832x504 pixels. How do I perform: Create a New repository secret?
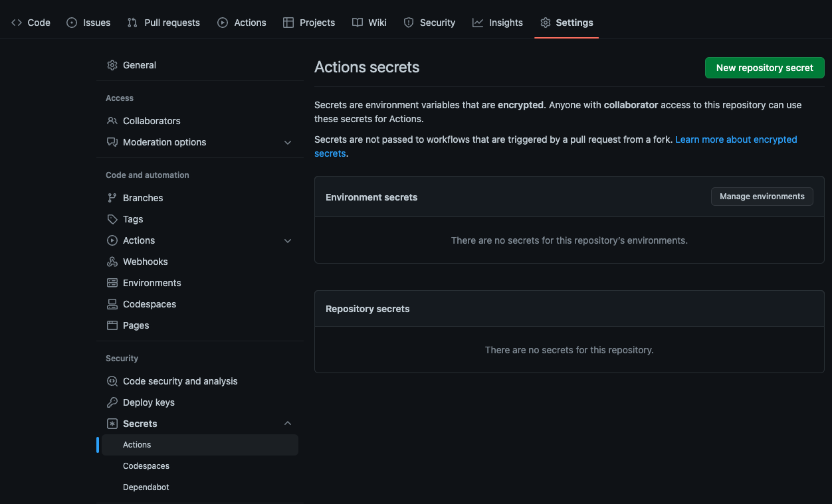[x=764, y=68]
